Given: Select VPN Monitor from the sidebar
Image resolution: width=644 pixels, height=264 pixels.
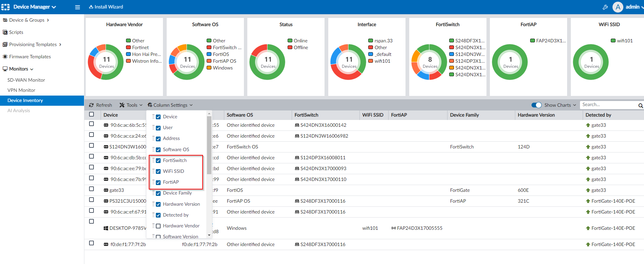Looking at the screenshot, I should (x=21, y=90).
